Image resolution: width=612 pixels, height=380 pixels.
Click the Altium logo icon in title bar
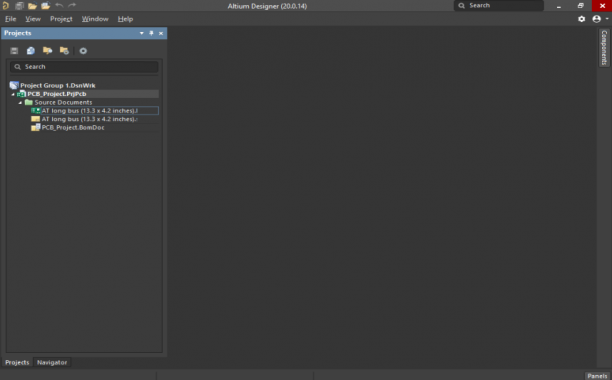[5, 5]
